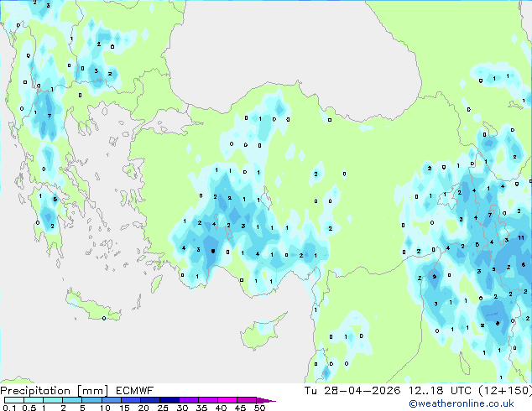Screen dimensions: 532x411
Task: Click the 40–45 mm magenta legend swatch
Action: [x=227, y=400]
